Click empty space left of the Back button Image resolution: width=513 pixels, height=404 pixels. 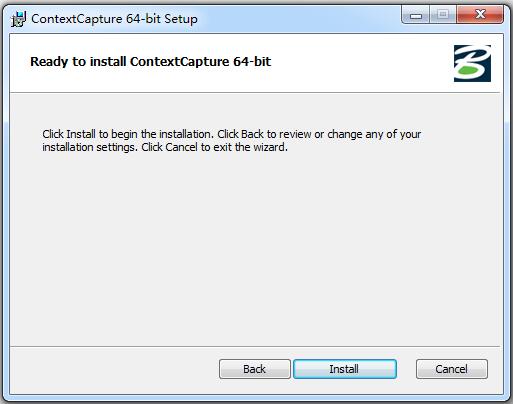tap(114, 369)
